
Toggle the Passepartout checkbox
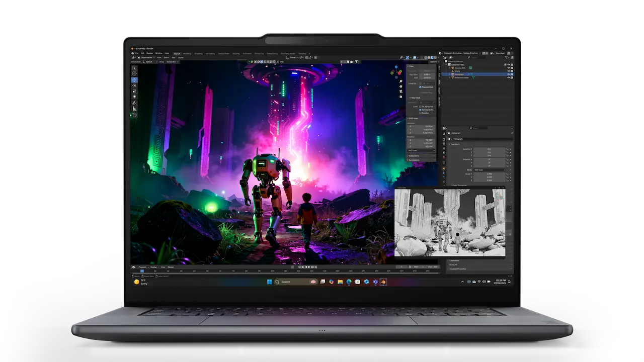(421, 87)
